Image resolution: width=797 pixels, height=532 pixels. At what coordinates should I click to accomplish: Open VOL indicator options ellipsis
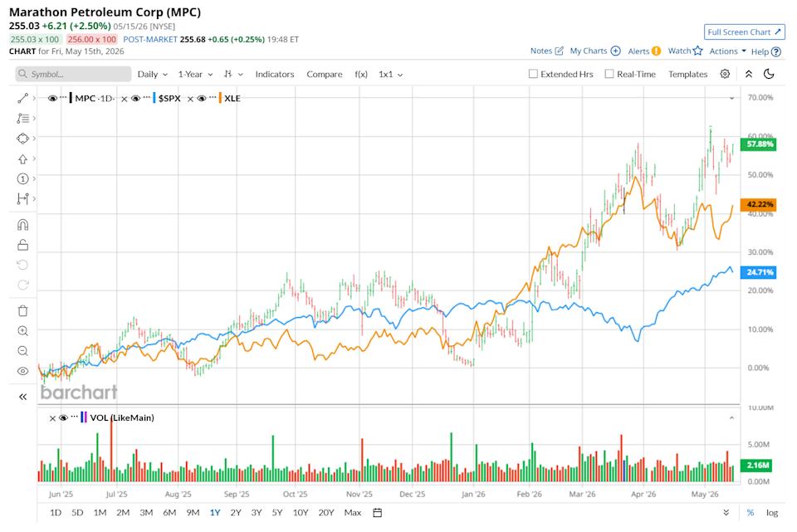[x=75, y=416]
